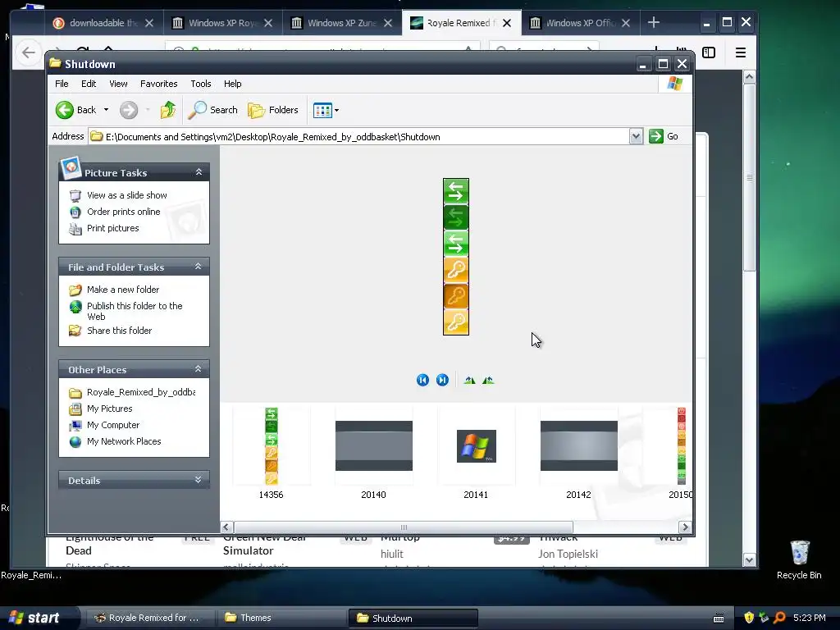Open the Favorites menu
This screenshot has width=840, height=630.
[158, 84]
